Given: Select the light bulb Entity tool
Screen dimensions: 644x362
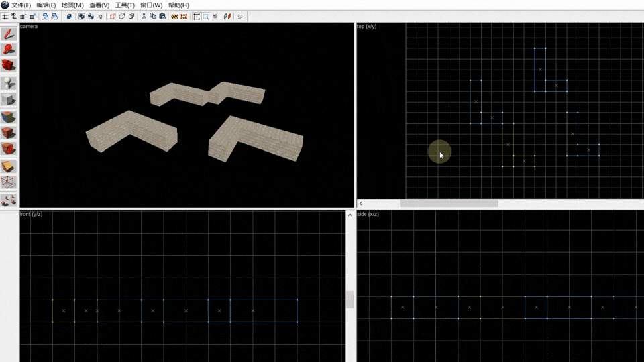Looking at the screenshot, I should (9, 83).
